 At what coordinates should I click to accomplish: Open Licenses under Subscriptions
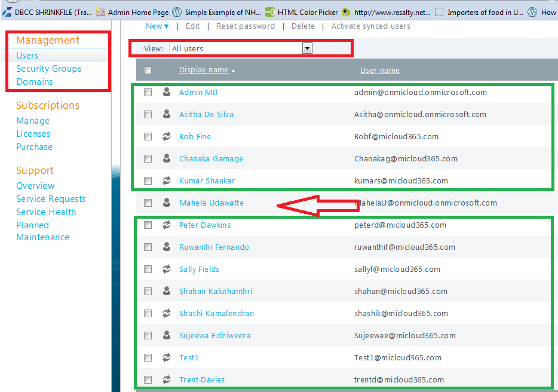33,134
